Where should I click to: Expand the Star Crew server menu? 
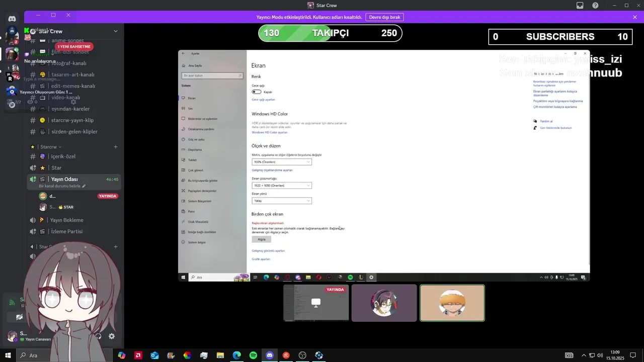115,31
